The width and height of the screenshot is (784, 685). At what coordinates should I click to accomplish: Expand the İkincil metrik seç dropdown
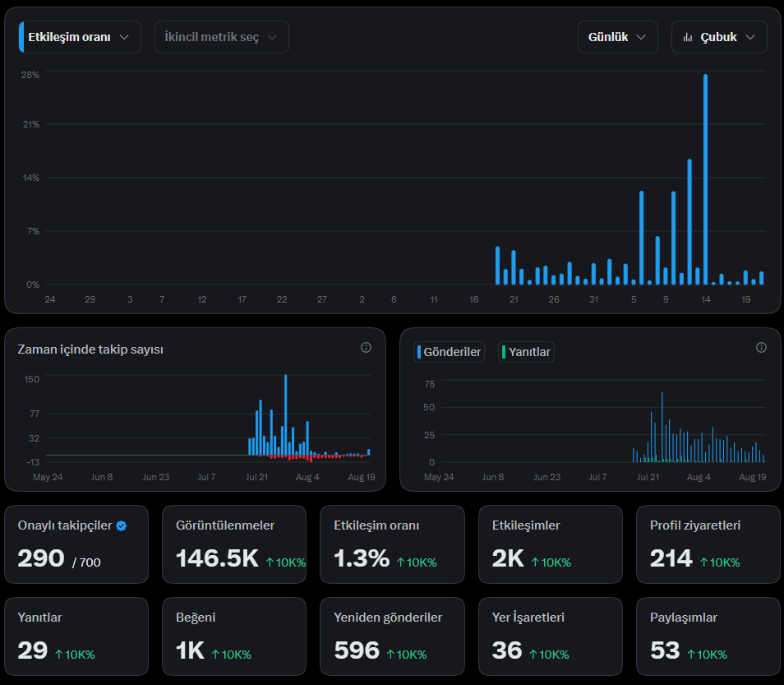222,37
